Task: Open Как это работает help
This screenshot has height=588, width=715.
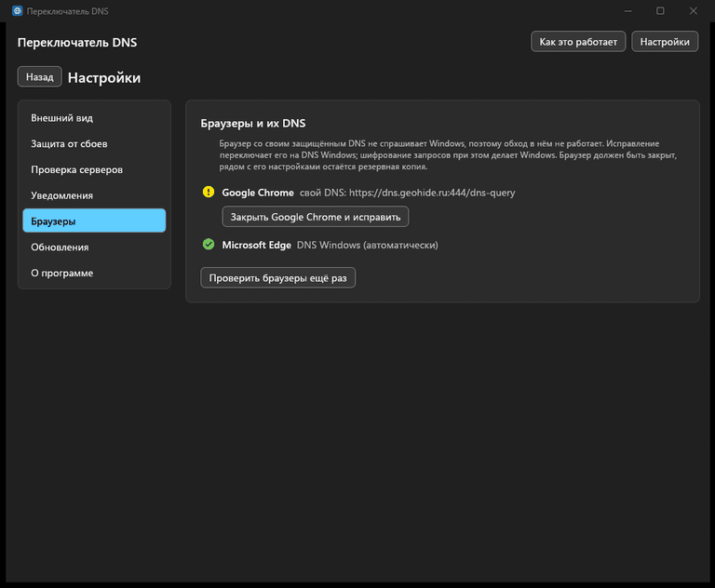Action: tap(578, 42)
